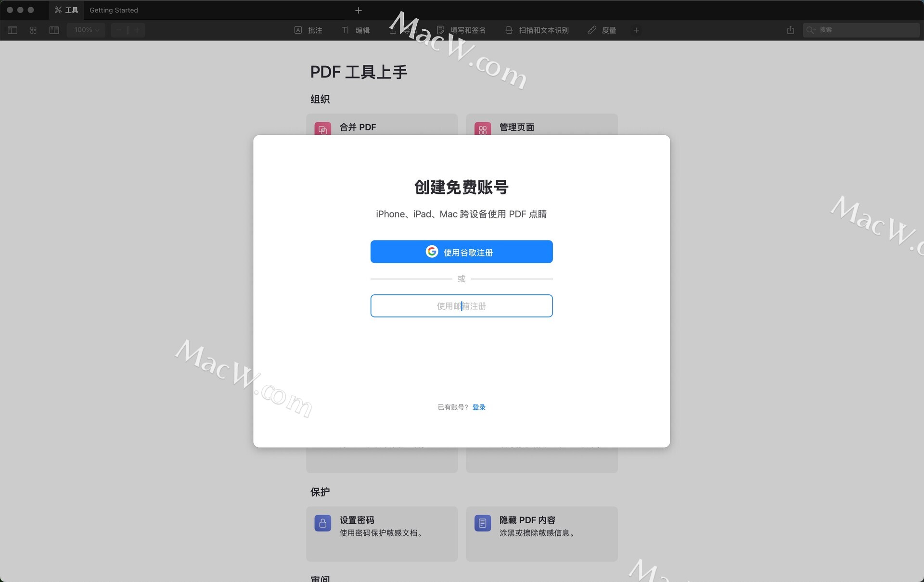Open the 工具 tab
Image resolution: width=924 pixels, height=582 pixels.
66,10
